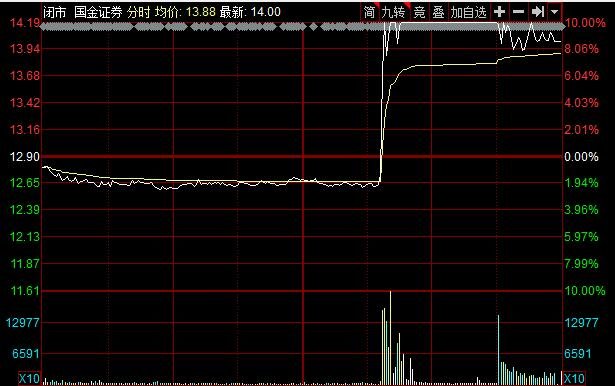Click the jump-to-end arrow icon
Screen dimensions: 615x386
pos(537,12)
